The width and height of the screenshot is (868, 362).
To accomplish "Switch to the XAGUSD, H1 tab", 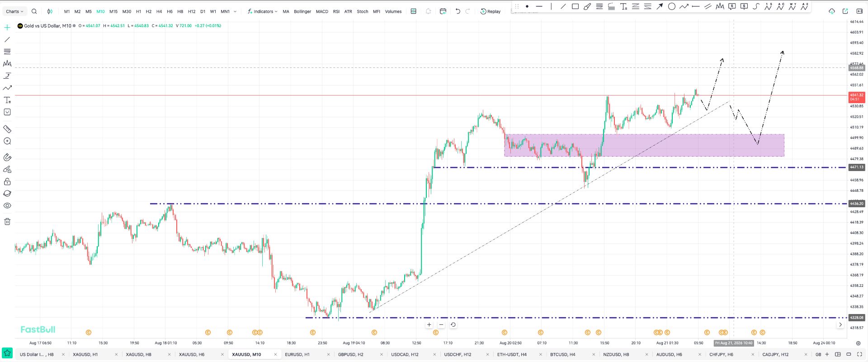I will pyautogui.click(x=85, y=354).
